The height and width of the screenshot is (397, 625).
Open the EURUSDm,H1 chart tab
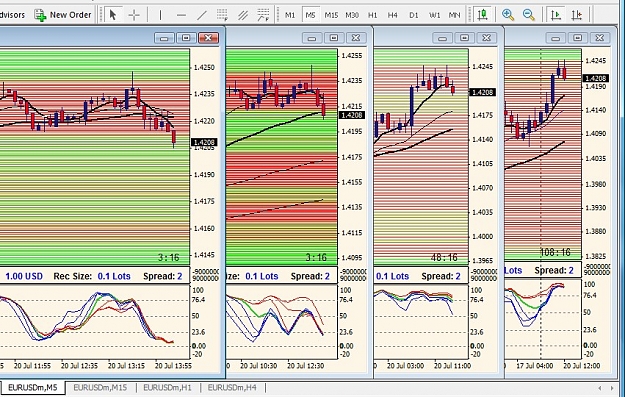(167, 387)
